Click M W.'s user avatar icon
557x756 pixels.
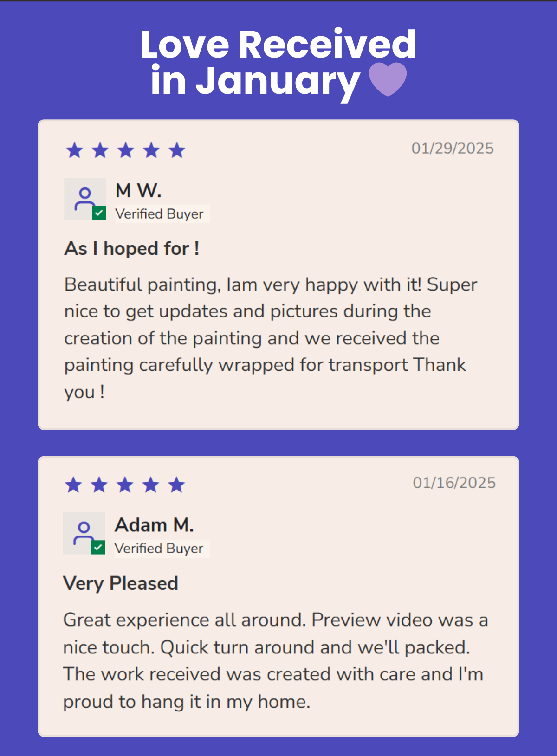coord(85,199)
